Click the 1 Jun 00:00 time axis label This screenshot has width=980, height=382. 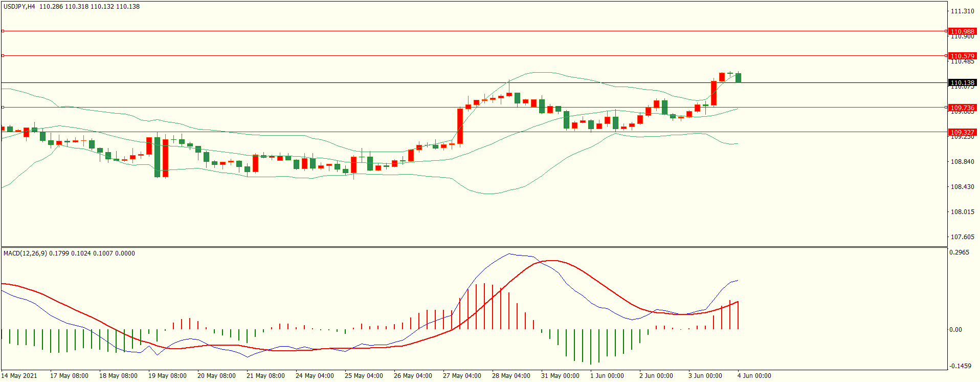(607, 376)
